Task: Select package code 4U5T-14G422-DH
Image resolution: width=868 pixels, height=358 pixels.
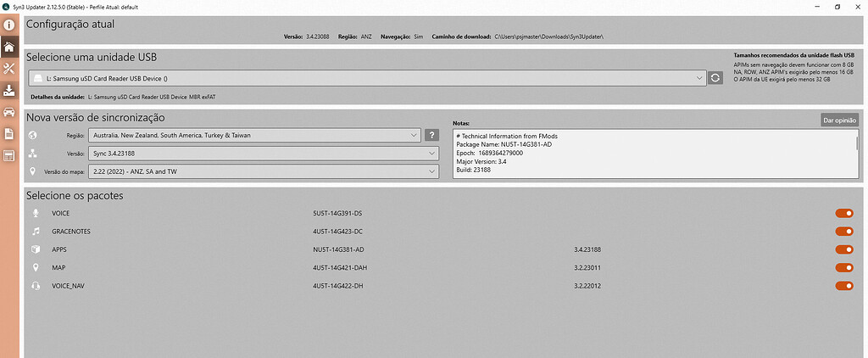Action: (x=337, y=286)
